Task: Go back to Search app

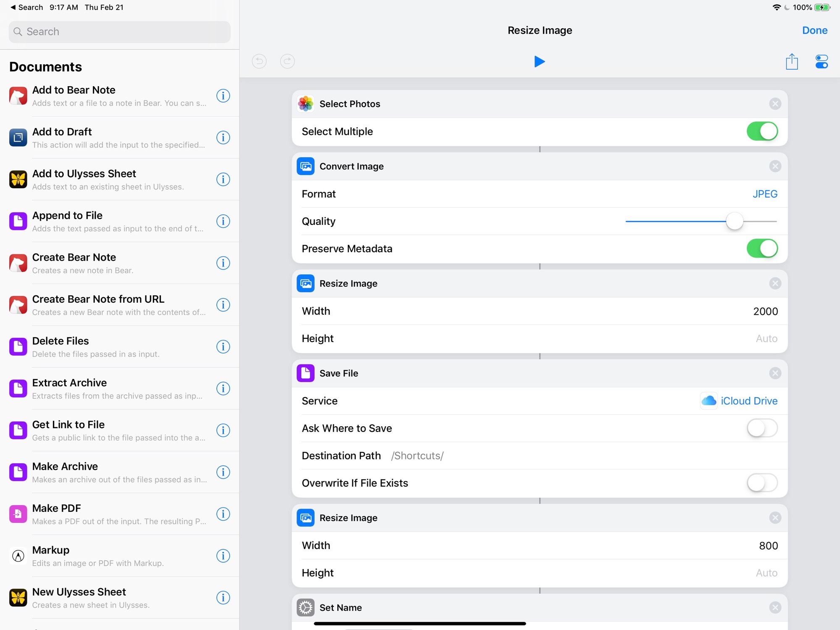Action: (26, 7)
